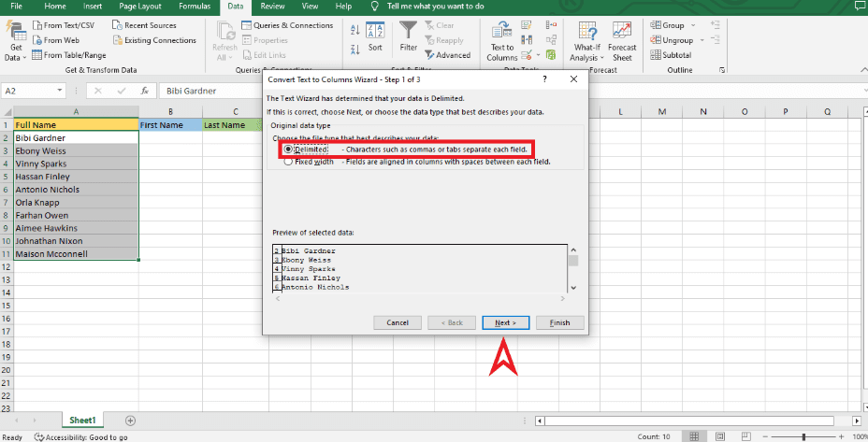Screen dimensions: 868x442
Task: Open the File tab
Action: [17, 7]
